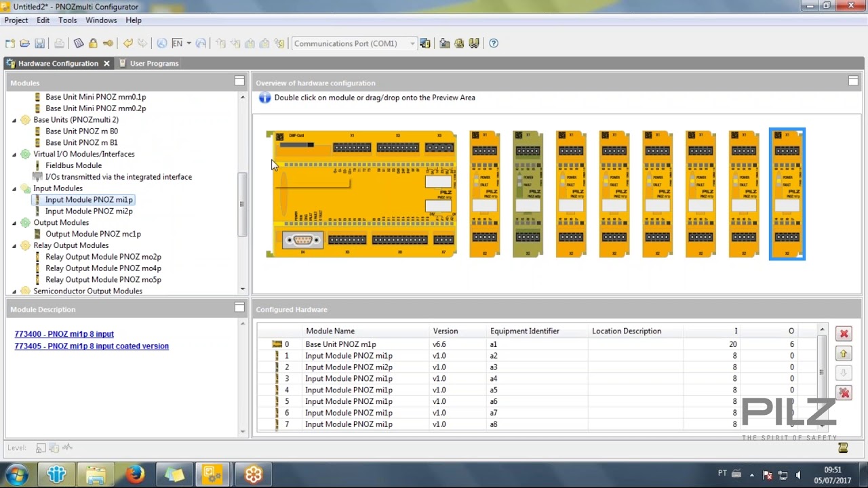
Task: Select Base Unit Mini PNOZ mm0.2p
Action: click(x=96, y=108)
